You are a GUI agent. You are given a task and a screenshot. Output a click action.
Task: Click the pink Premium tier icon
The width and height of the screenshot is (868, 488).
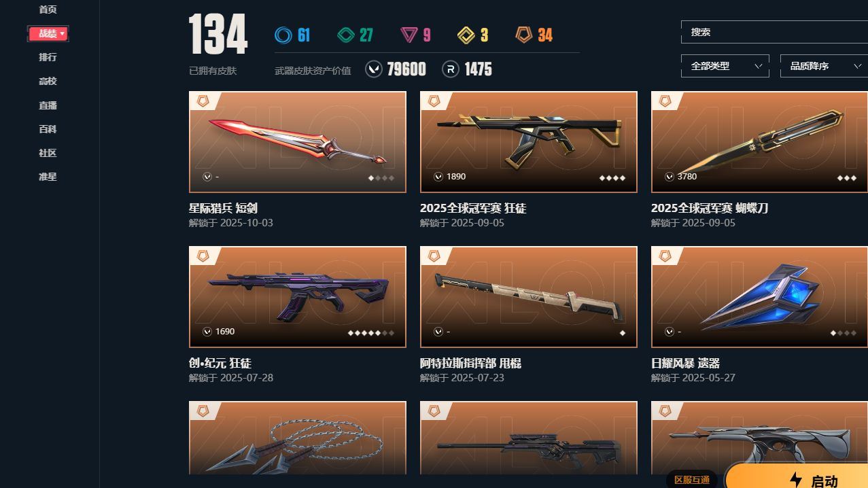(x=409, y=35)
